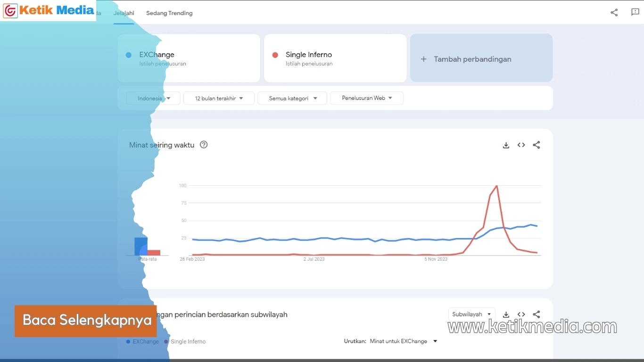The height and width of the screenshot is (362, 644).
Task: Open help icon beside Minat seiring waktu
Action: tap(204, 145)
